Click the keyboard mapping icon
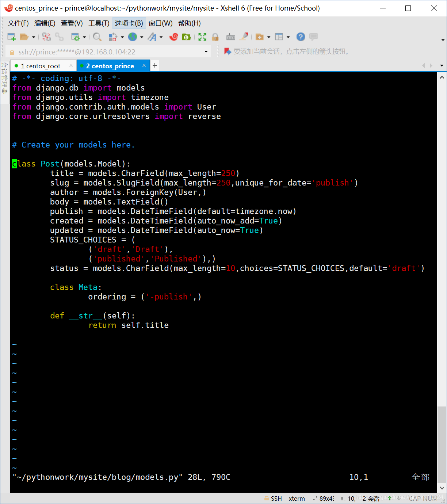447x504 pixels. coord(231,37)
